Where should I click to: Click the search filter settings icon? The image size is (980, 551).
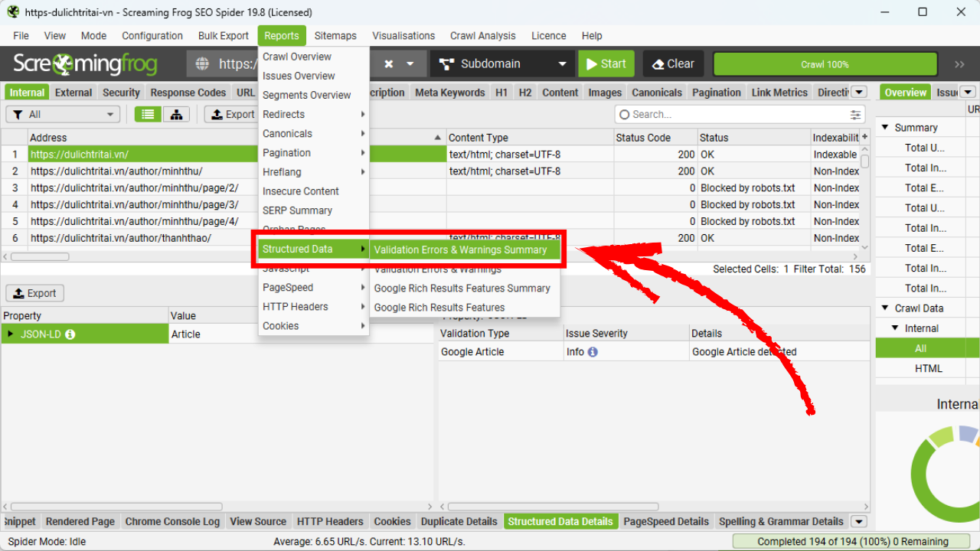[x=855, y=115]
